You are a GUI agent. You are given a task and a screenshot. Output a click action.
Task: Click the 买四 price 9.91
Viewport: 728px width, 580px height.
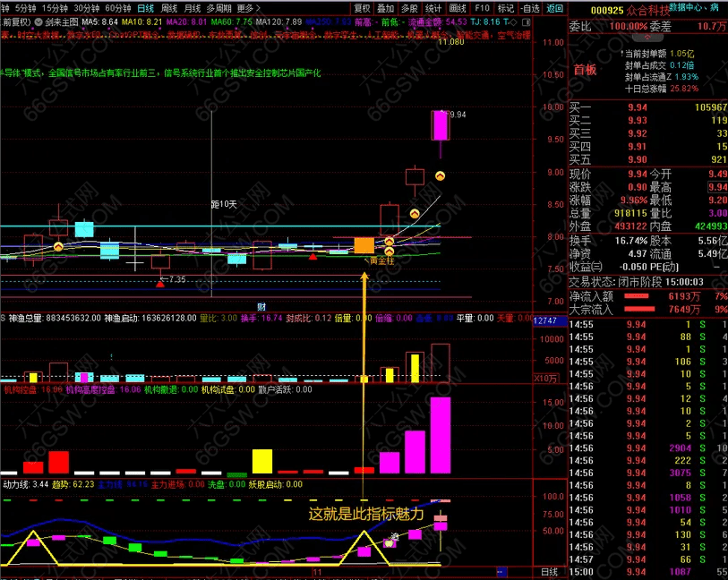point(638,147)
